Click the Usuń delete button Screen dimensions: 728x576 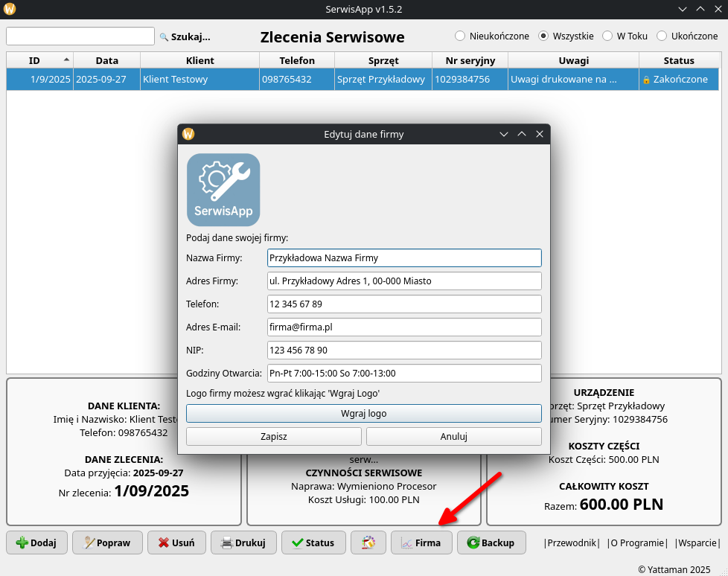pyautogui.click(x=176, y=543)
